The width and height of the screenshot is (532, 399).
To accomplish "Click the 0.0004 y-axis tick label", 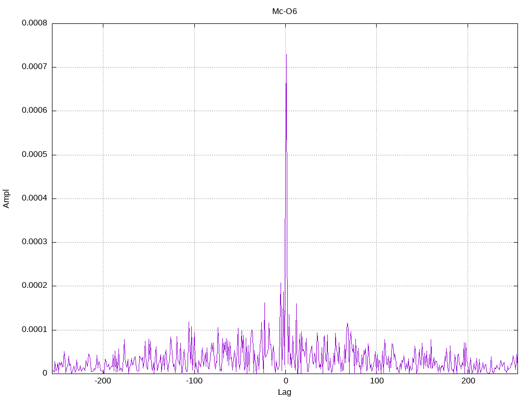I will [35, 198].
